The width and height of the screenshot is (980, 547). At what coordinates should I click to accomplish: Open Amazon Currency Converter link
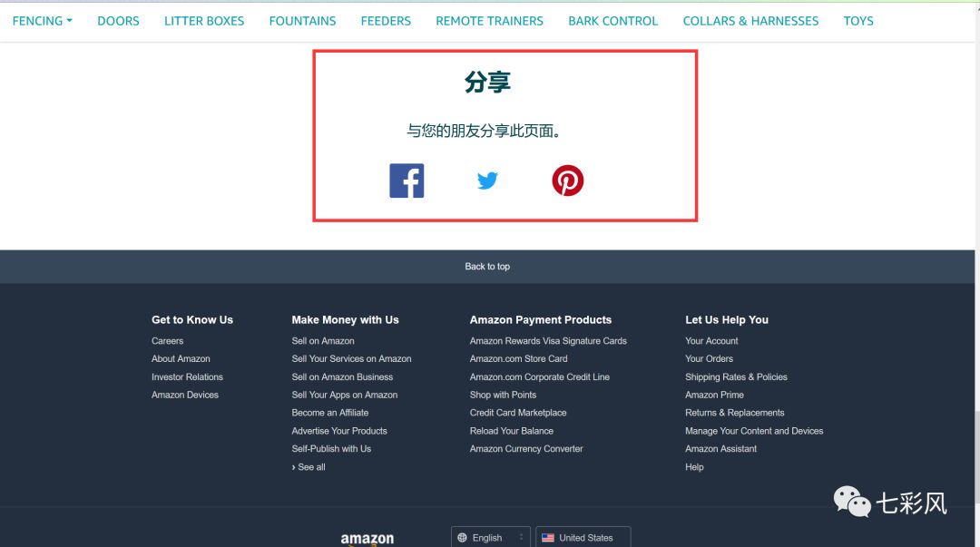tap(526, 449)
